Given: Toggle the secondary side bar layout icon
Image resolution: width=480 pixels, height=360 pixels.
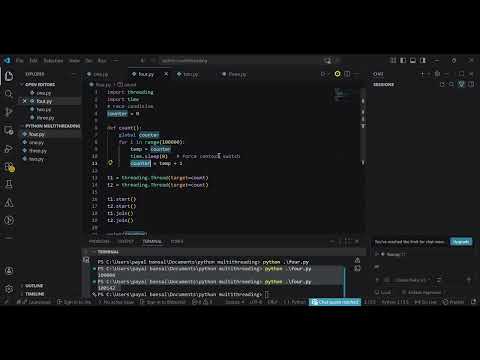Looking at the screenshot, I should 423,60.
